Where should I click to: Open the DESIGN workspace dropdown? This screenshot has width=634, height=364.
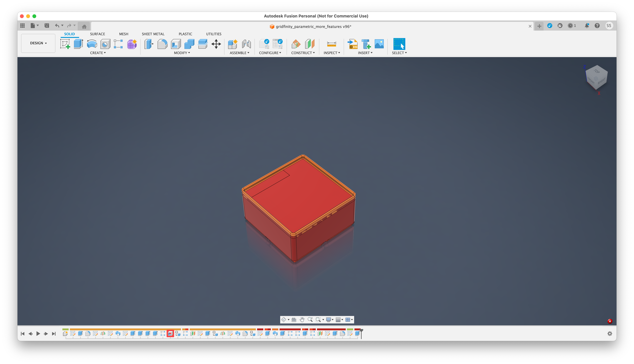click(x=38, y=43)
